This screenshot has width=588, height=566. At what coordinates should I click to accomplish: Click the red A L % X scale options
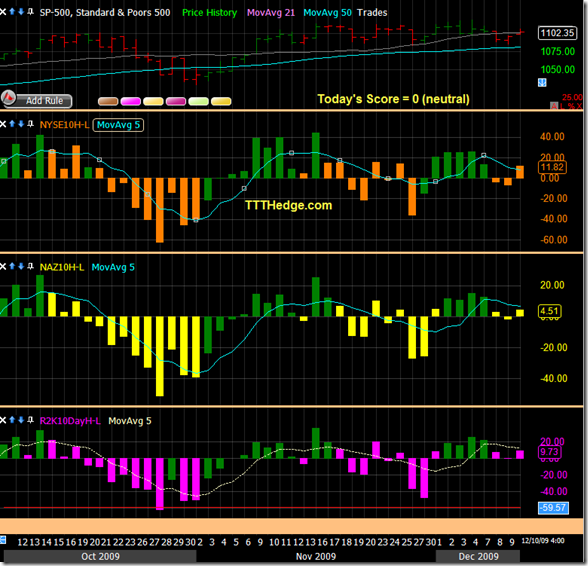pyautogui.click(x=566, y=106)
